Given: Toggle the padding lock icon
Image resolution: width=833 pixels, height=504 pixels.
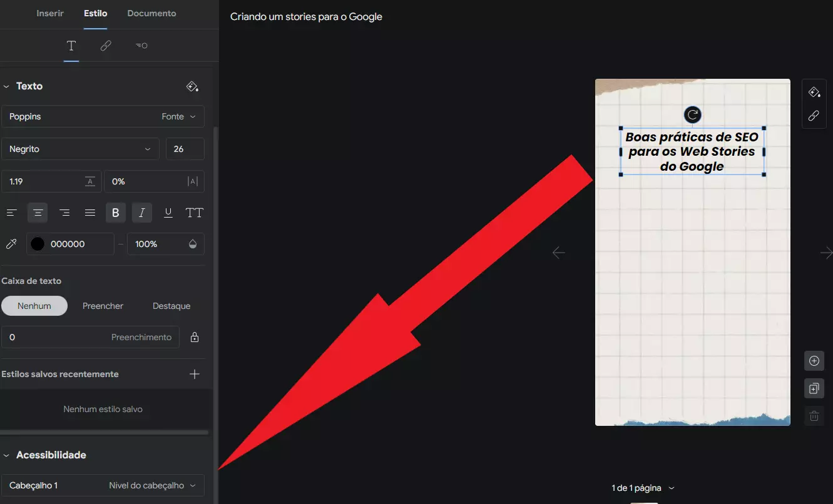Looking at the screenshot, I should click(x=195, y=337).
